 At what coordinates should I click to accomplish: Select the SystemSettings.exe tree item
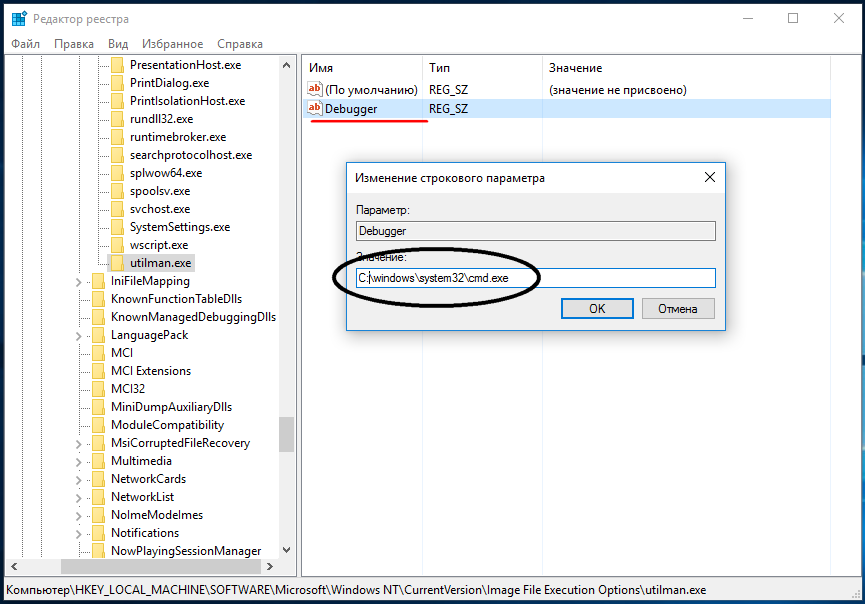point(180,227)
